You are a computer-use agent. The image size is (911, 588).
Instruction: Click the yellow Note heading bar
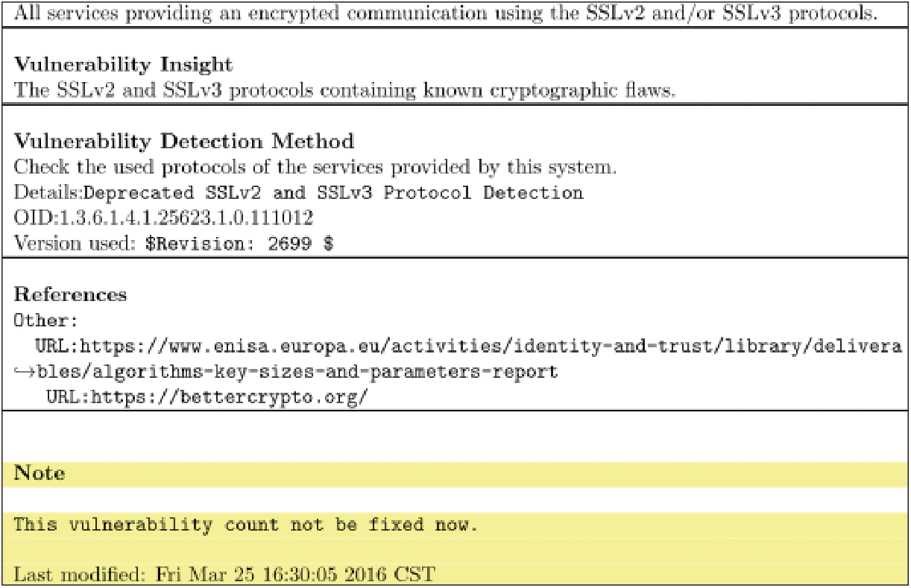455,474
